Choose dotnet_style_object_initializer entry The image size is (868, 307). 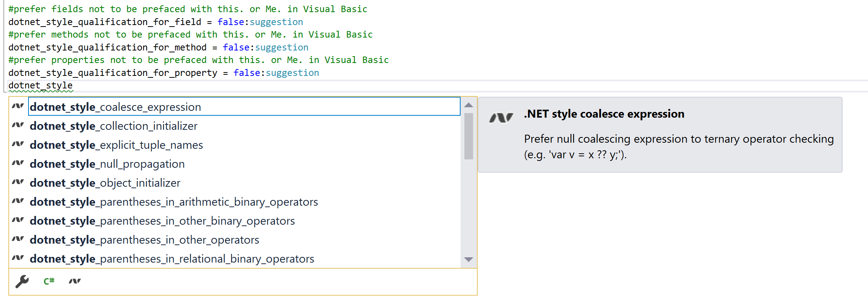tap(245, 183)
